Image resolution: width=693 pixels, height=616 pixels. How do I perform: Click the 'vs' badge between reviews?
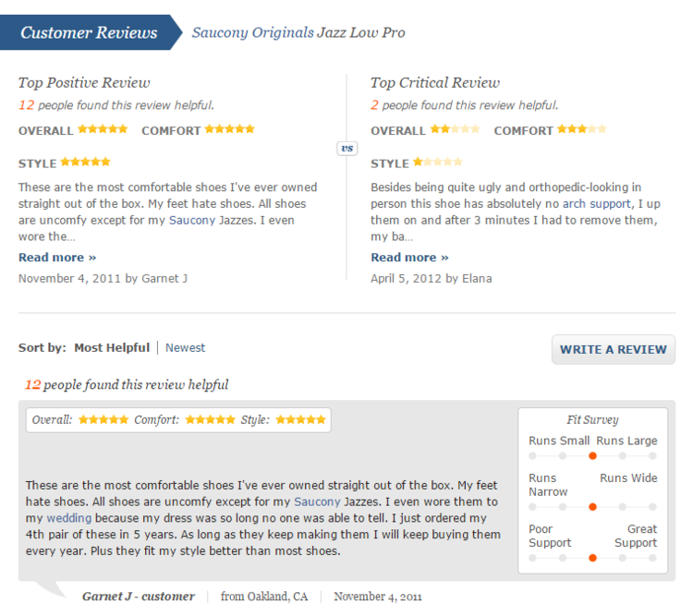pos(346,148)
